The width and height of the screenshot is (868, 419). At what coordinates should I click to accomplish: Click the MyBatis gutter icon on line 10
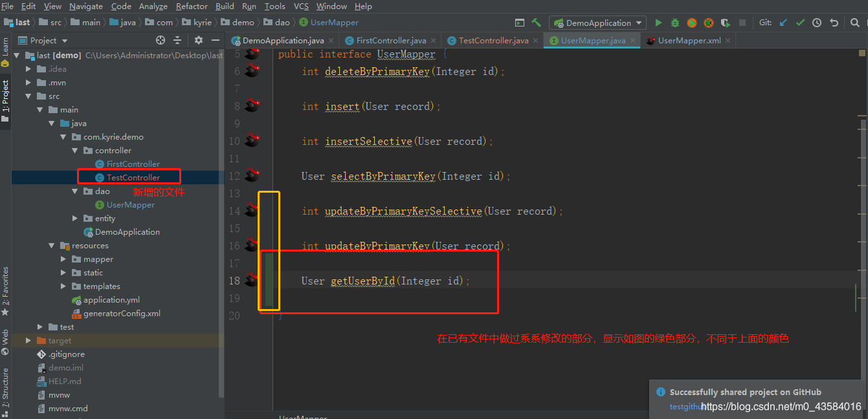coord(252,140)
